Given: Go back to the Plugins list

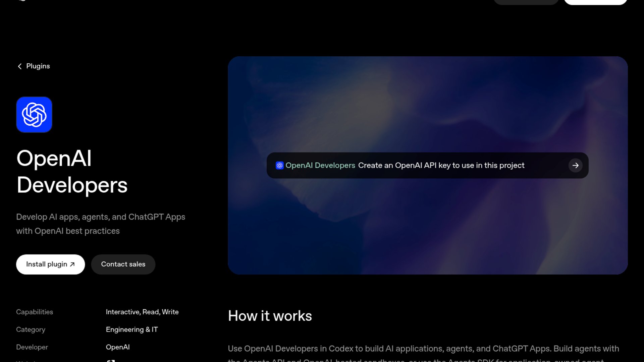Looking at the screenshot, I should tap(34, 66).
